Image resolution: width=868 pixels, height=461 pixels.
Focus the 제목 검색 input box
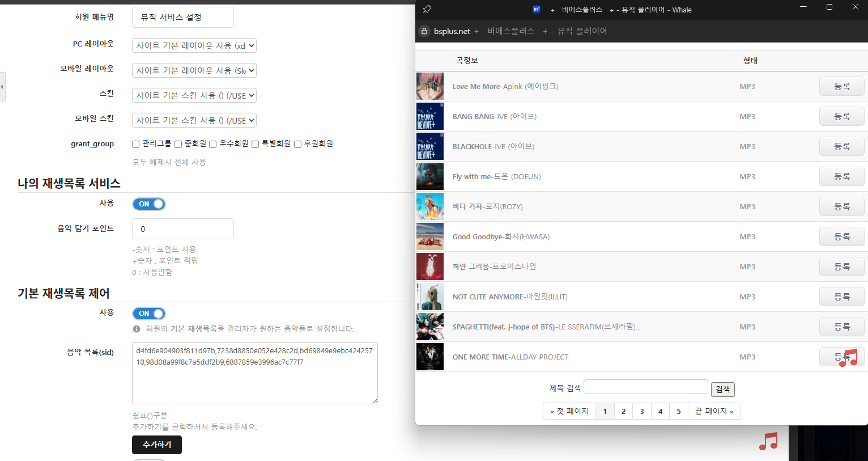point(646,387)
